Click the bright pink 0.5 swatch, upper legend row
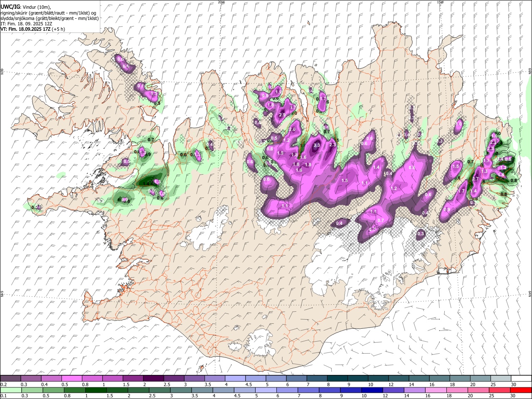The height and width of the screenshot is (399, 532). (72, 379)
